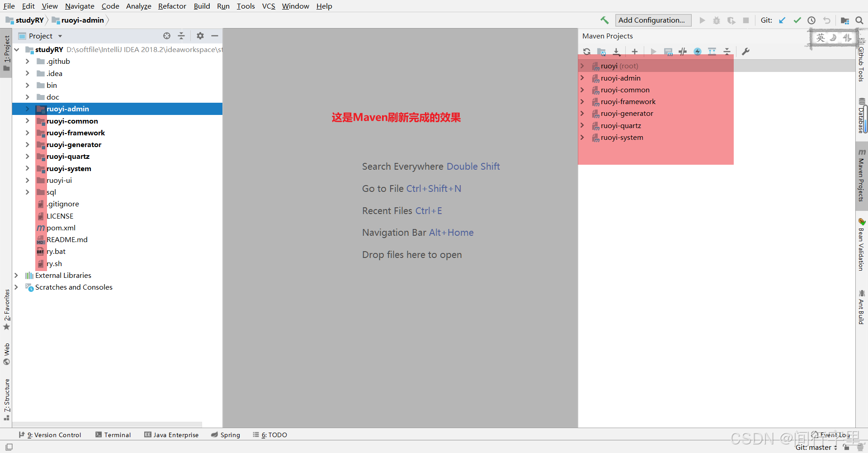
Task: Collapse the studyRY root node
Action: coord(17,50)
